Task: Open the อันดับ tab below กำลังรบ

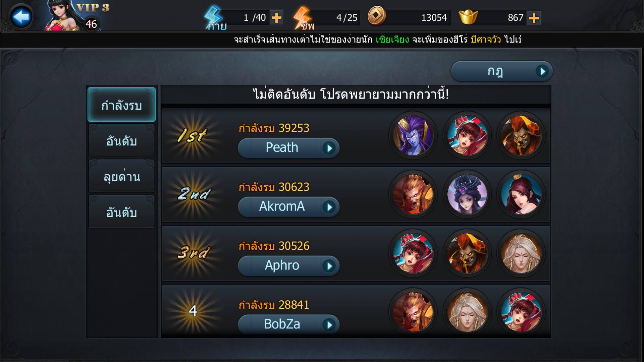Action: pyautogui.click(x=121, y=140)
